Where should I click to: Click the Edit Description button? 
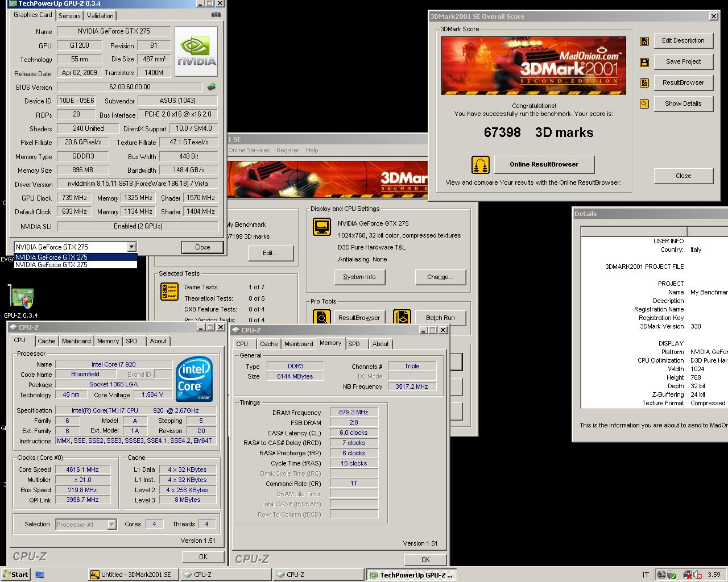coord(683,41)
